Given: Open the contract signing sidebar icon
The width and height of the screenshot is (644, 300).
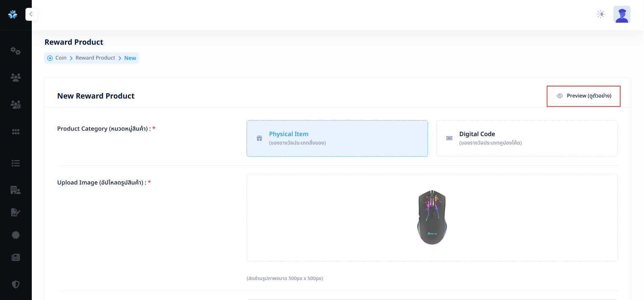Looking at the screenshot, I should click(x=16, y=212).
